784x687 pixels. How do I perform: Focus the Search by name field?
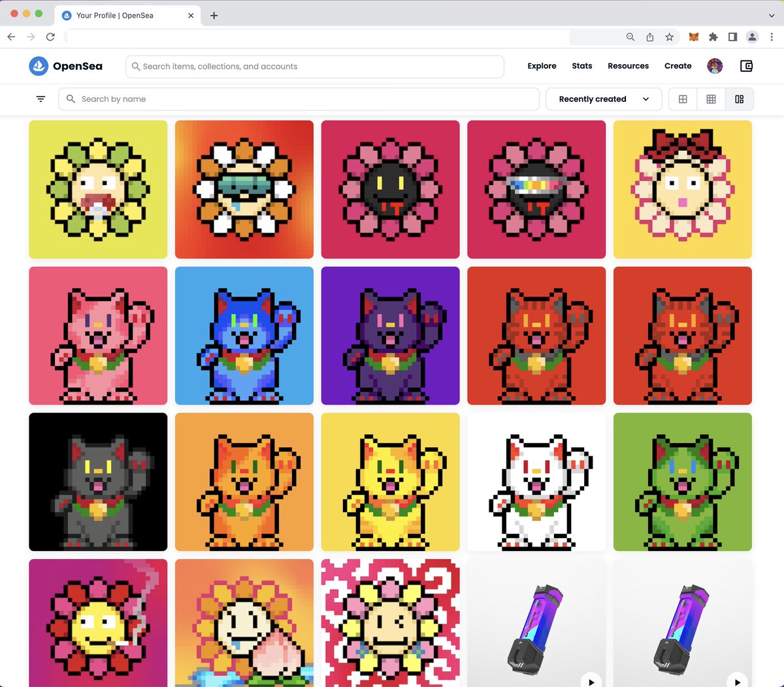click(x=299, y=99)
